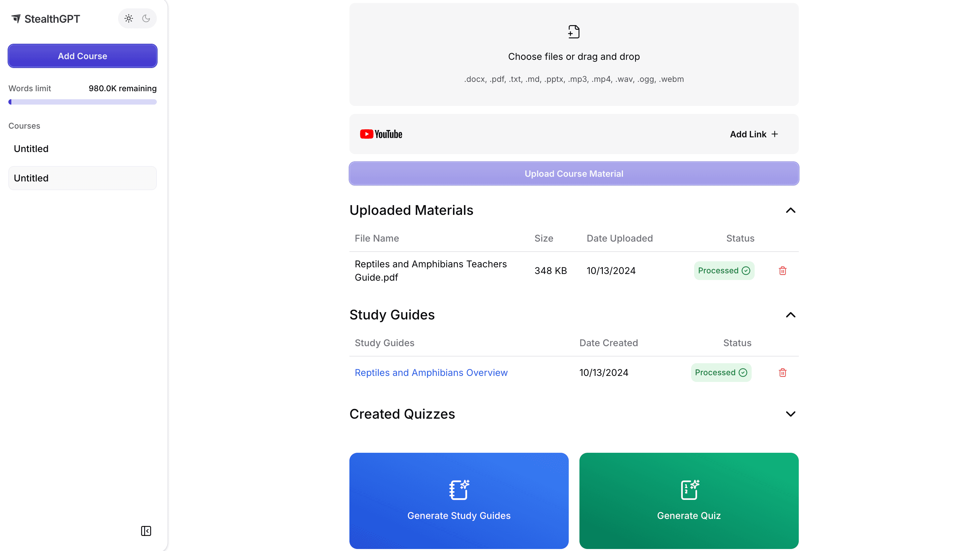Collapse the Uploaded Materials section

790,210
